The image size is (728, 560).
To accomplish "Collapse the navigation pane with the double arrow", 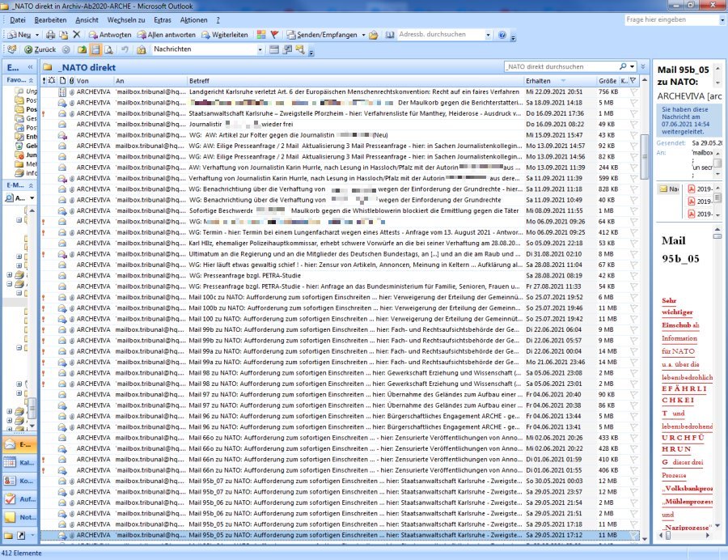I will pyautogui.click(x=30, y=67).
